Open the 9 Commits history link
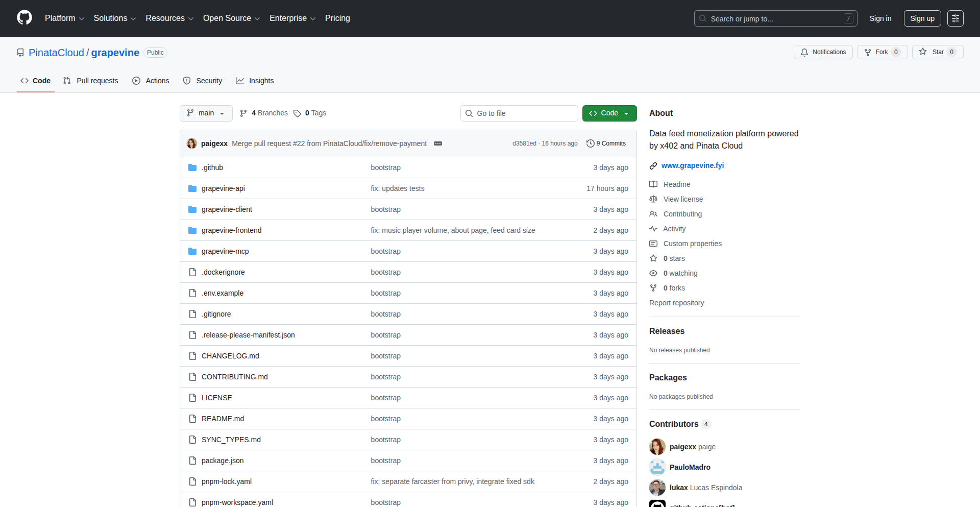 (606, 143)
